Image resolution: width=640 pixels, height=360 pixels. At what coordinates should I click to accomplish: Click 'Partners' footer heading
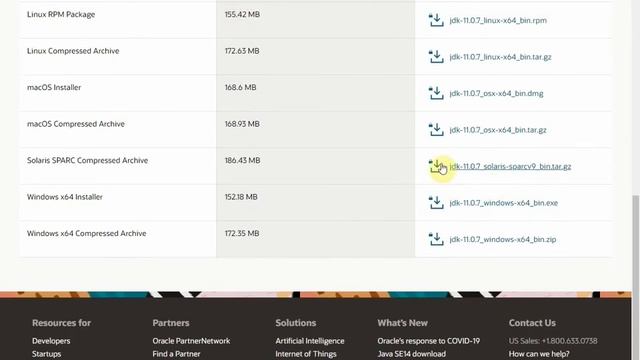(x=171, y=323)
